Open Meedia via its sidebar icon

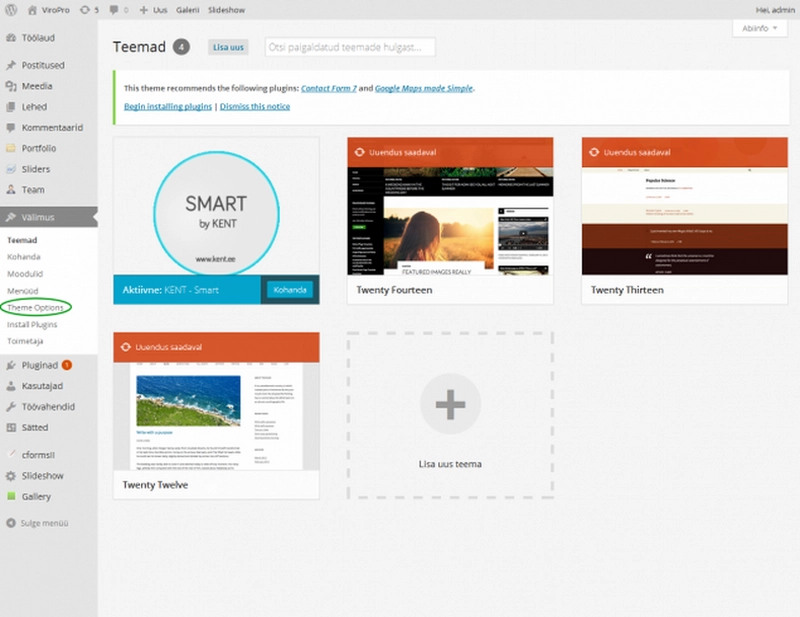(x=11, y=86)
